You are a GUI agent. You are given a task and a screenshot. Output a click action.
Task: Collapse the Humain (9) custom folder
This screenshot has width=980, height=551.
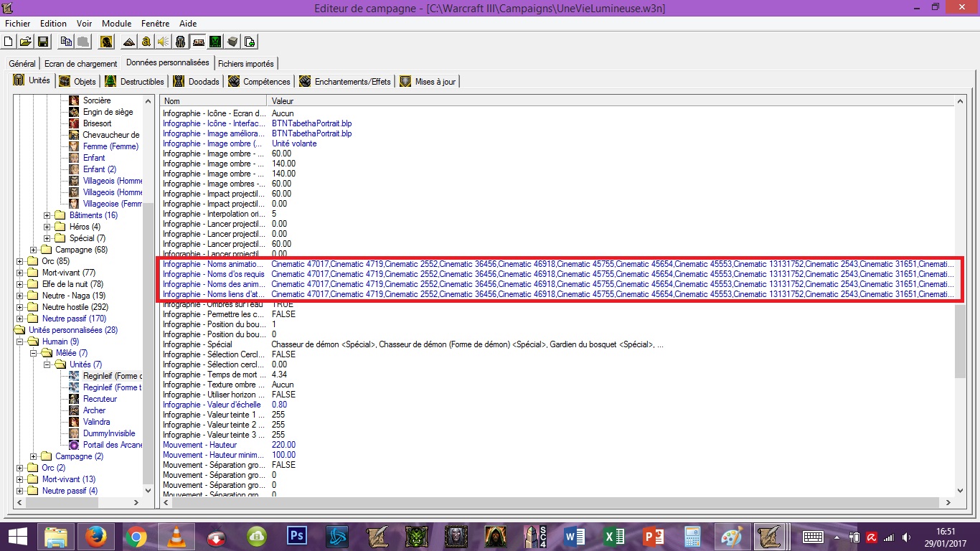tap(20, 342)
